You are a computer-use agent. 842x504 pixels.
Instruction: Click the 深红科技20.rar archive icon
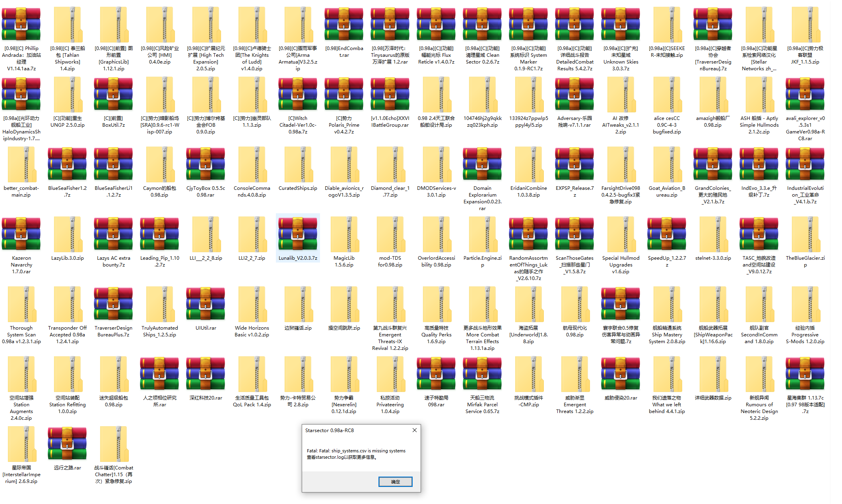tap(206, 374)
